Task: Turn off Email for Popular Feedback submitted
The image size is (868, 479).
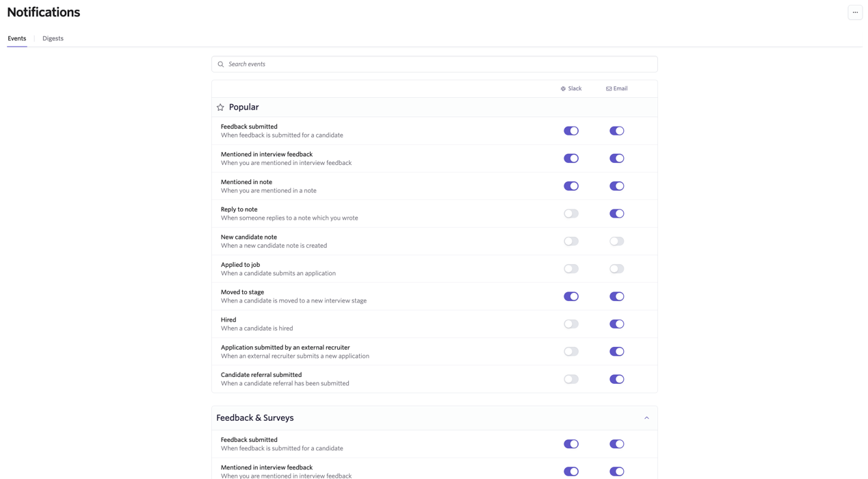Action: [x=617, y=131]
